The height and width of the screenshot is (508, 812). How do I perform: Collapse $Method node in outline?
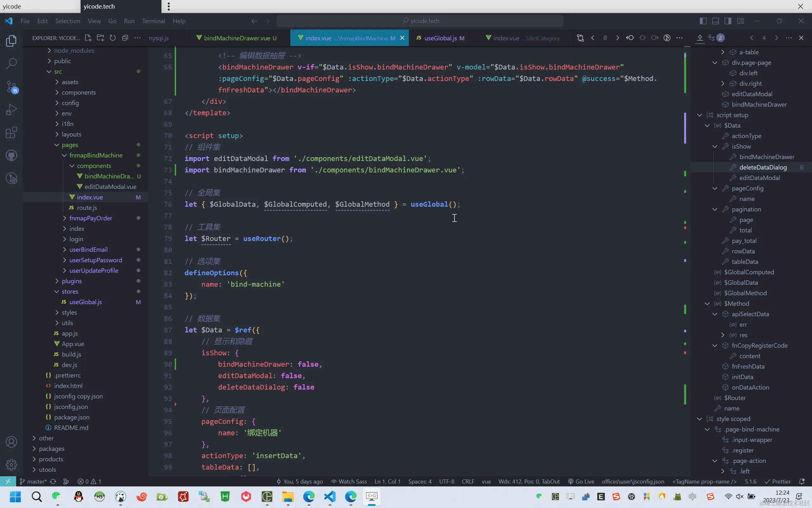707,304
